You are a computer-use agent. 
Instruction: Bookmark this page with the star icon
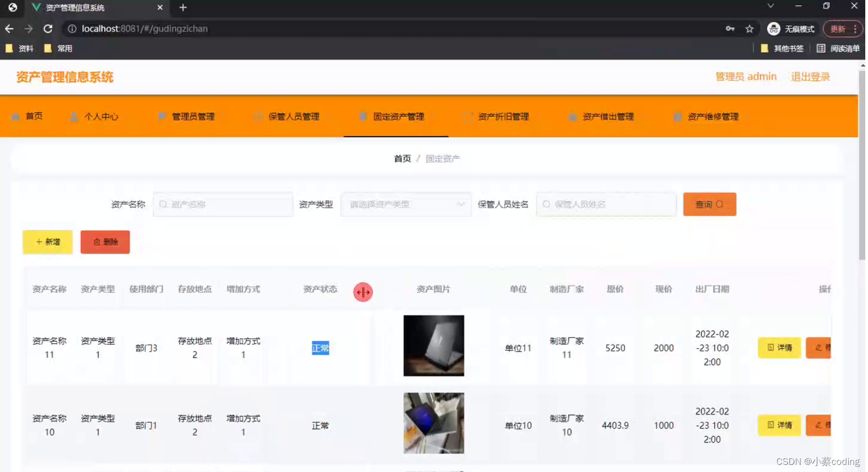pos(750,29)
